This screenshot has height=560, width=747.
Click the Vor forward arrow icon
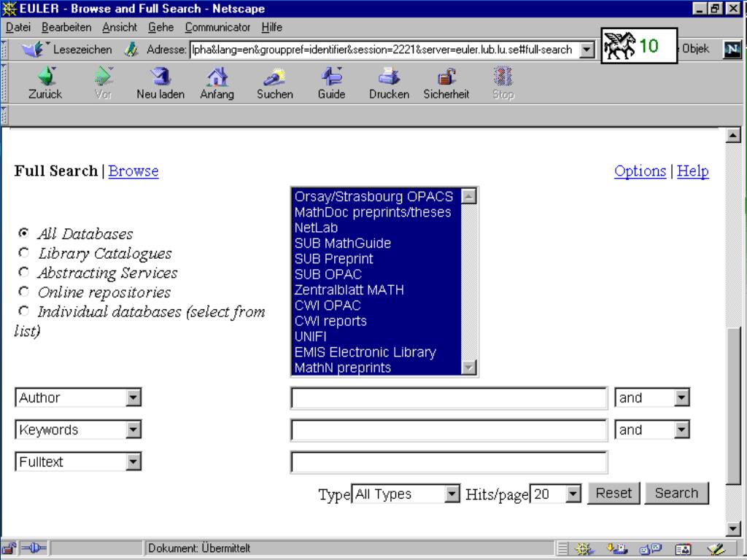click(x=103, y=76)
